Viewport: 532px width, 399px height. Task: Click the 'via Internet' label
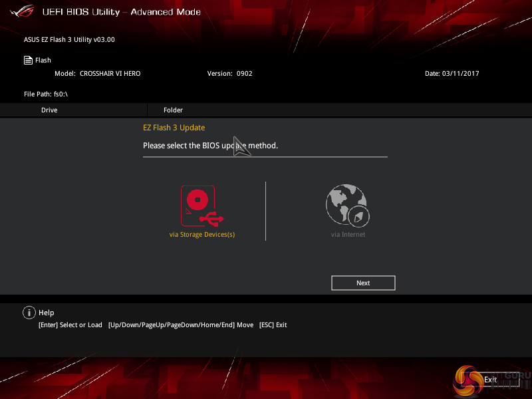click(x=348, y=235)
